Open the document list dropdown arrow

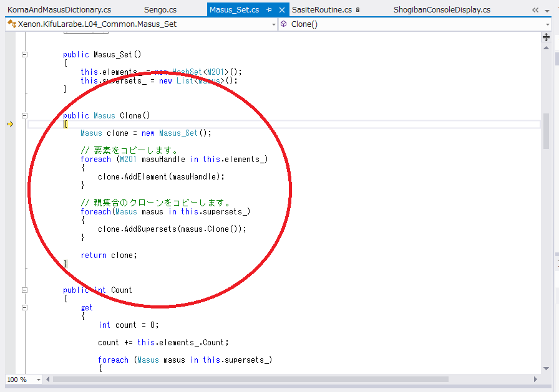pyautogui.click(x=547, y=11)
